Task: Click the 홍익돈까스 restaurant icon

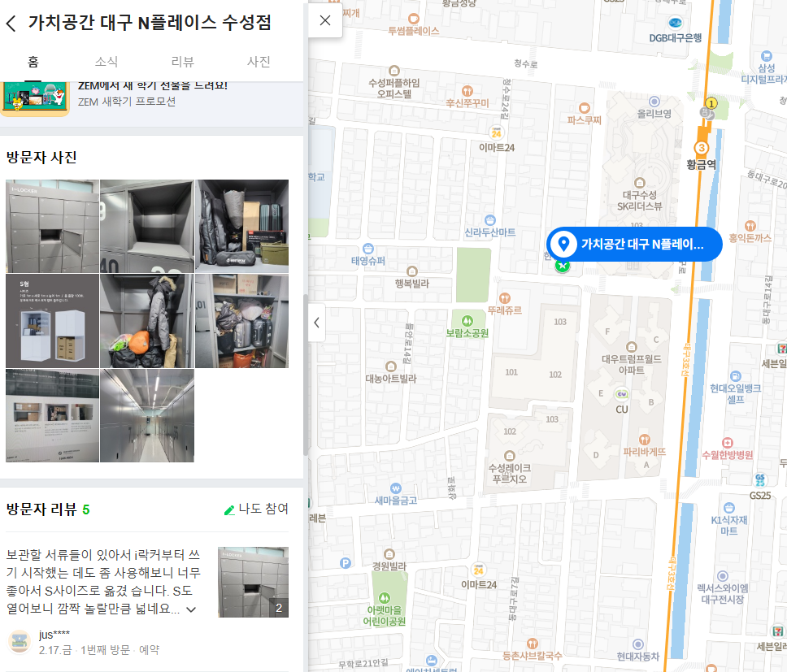Action: pyautogui.click(x=750, y=226)
